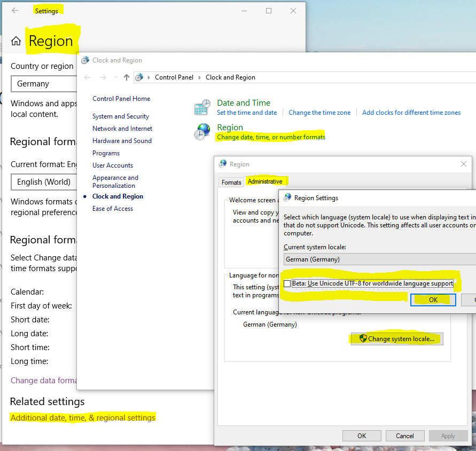This screenshot has height=451, width=476.
Task: Switch to the Formats tab
Action: 231,182
